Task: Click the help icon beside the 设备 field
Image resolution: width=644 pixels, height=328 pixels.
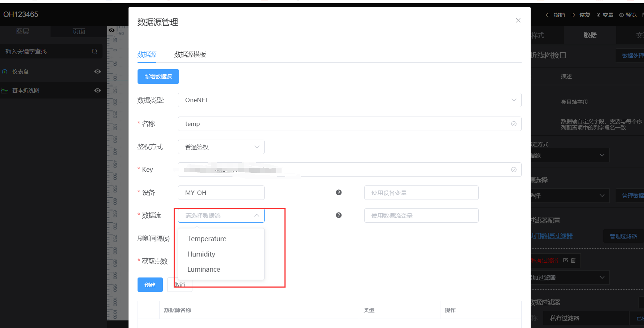Action: [x=339, y=192]
